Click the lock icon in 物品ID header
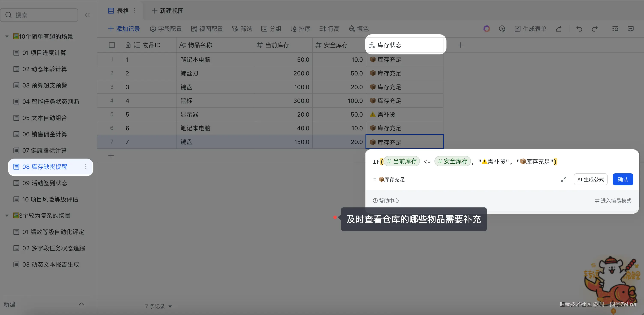This screenshot has height=315, width=644. [x=128, y=45]
